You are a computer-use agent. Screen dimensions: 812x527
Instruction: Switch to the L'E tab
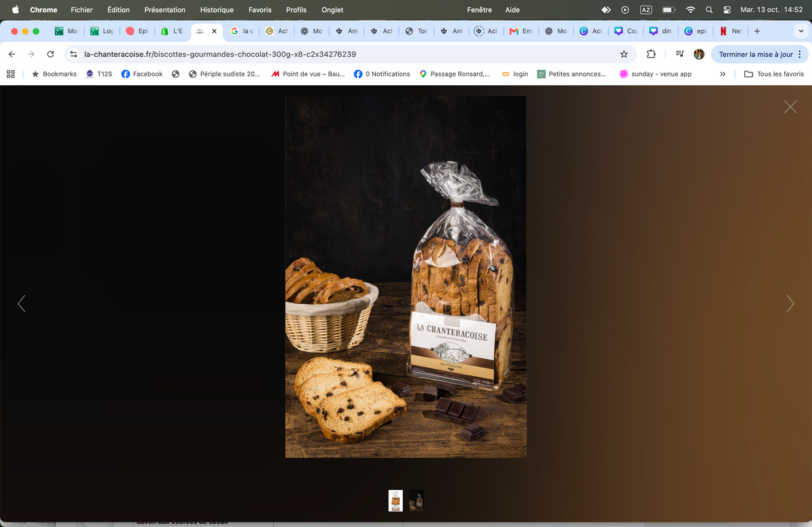click(173, 31)
